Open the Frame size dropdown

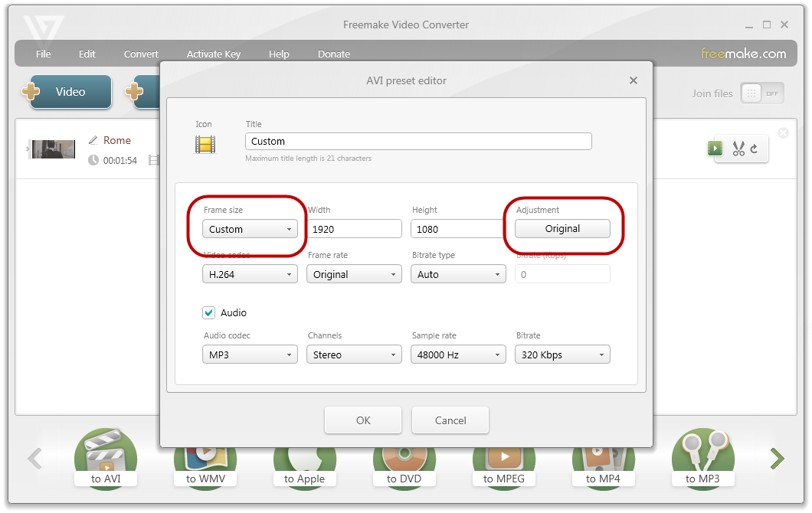click(250, 229)
